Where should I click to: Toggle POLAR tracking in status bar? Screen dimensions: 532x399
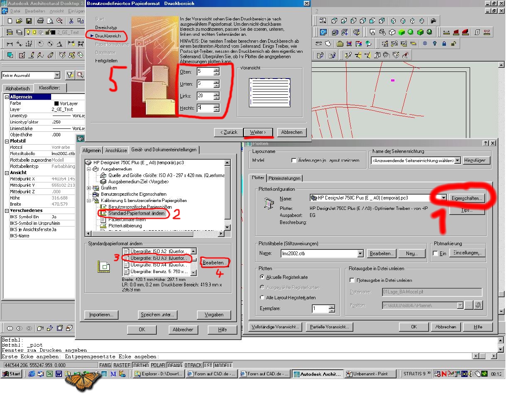(x=158, y=365)
